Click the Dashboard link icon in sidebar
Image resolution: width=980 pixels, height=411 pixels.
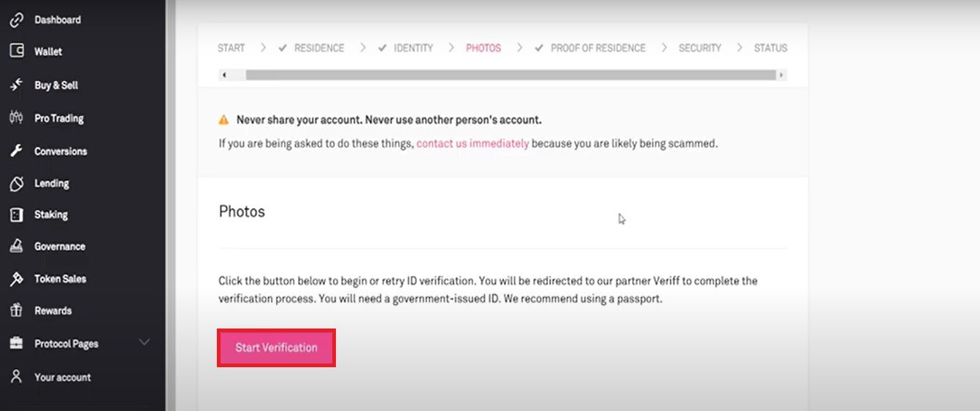(x=16, y=20)
